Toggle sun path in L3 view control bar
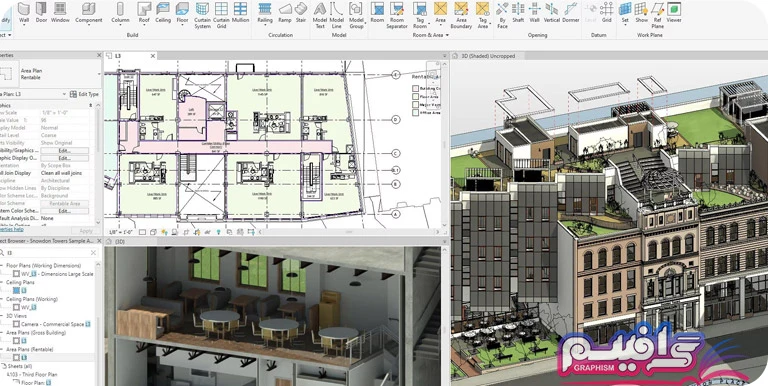Image resolution: width=768 pixels, height=386 pixels. click(164, 232)
